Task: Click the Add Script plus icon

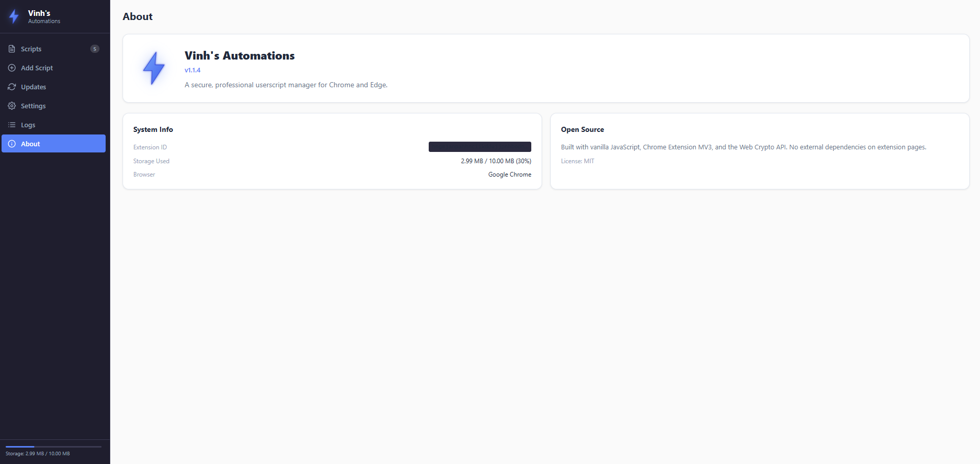Action: tap(12, 68)
